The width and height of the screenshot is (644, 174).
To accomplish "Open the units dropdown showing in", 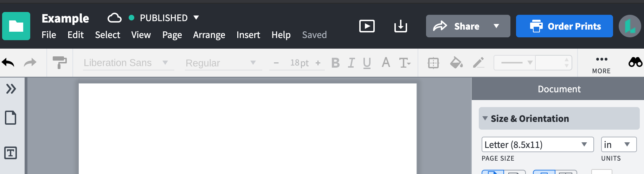I will click(x=618, y=144).
